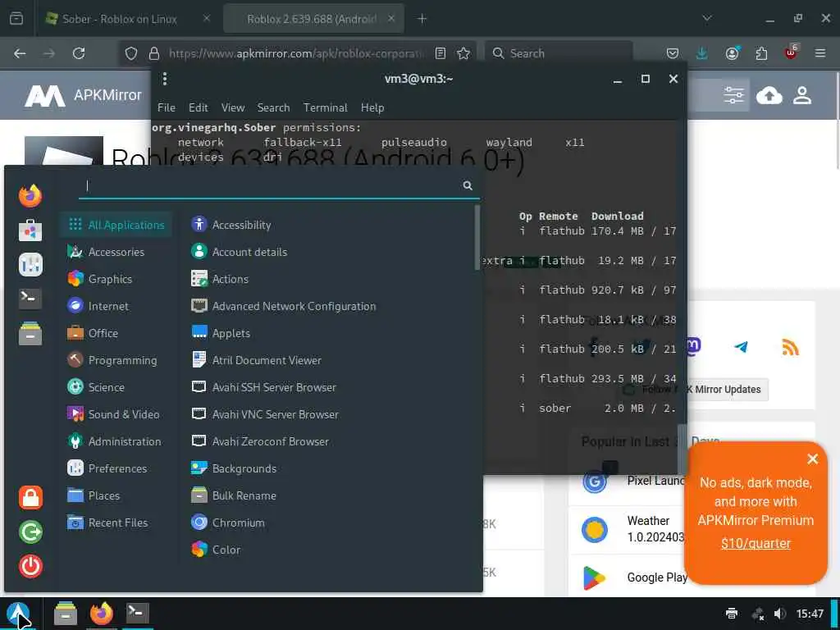Select the Internet category
Image resolution: width=840 pixels, height=630 pixels.
pyautogui.click(x=116, y=306)
